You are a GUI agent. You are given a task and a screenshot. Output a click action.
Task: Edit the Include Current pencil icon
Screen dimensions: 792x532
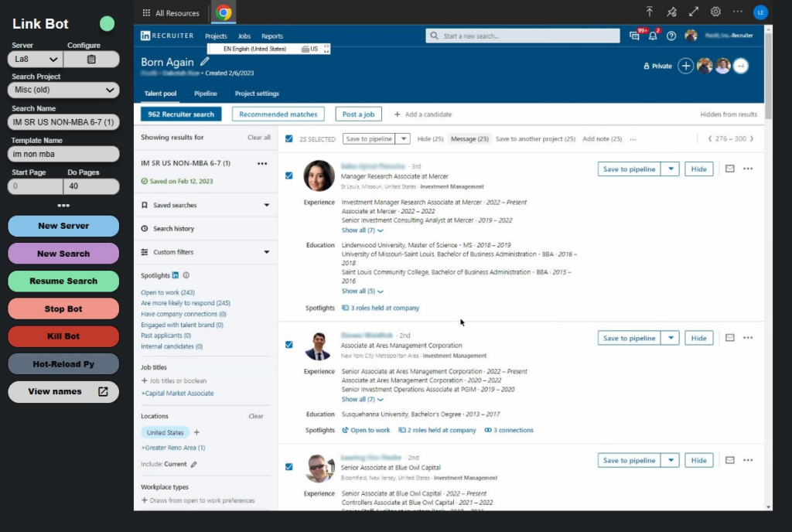click(194, 465)
